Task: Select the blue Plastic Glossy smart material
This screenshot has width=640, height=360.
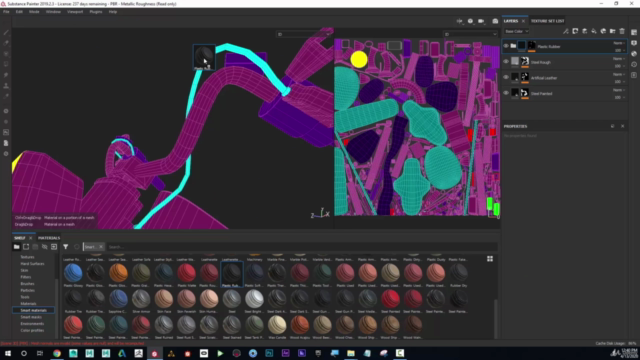Action: click(x=73, y=273)
